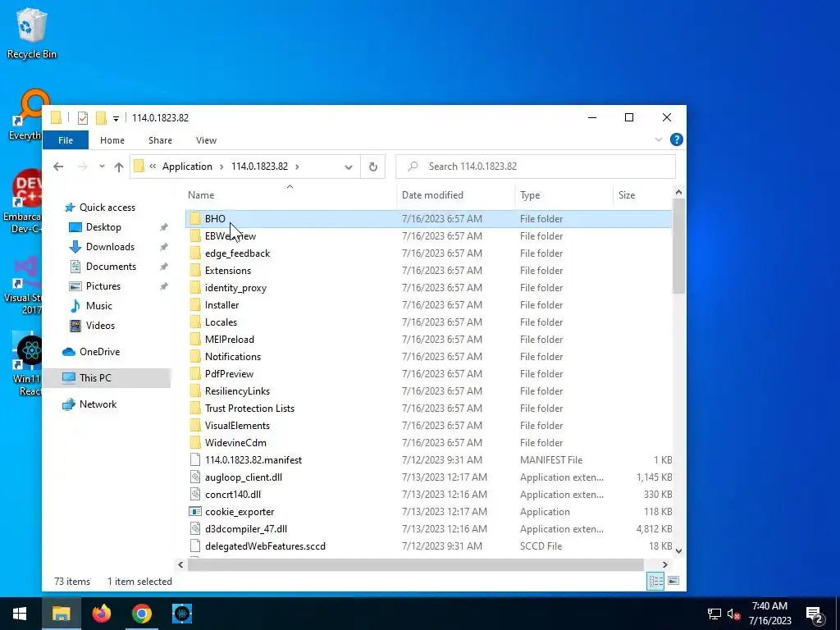Open Firefox from the taskbar
840x630 pixels.
click(101, 614)
